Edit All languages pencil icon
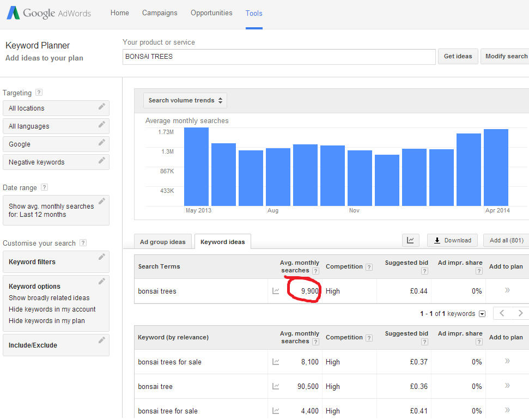 (x=101, y=125)
